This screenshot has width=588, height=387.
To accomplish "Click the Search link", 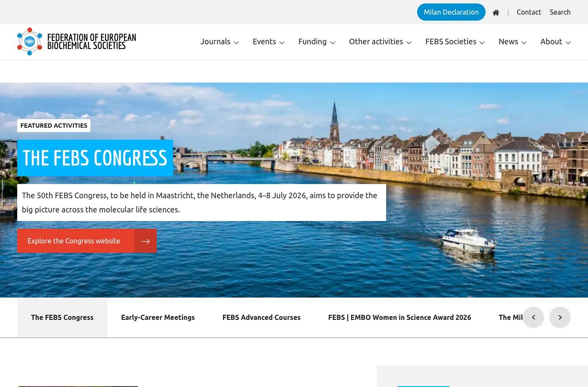I will [560, 12].
